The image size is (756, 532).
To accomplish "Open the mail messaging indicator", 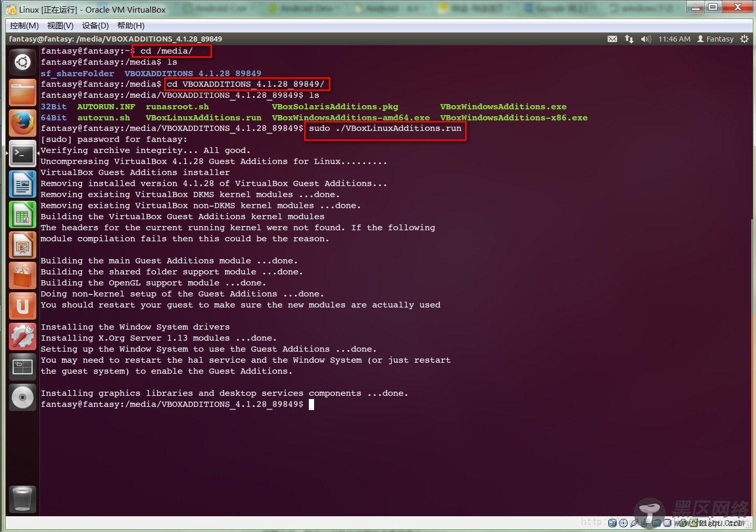I will pyautogui.click(x=612, y=39).
